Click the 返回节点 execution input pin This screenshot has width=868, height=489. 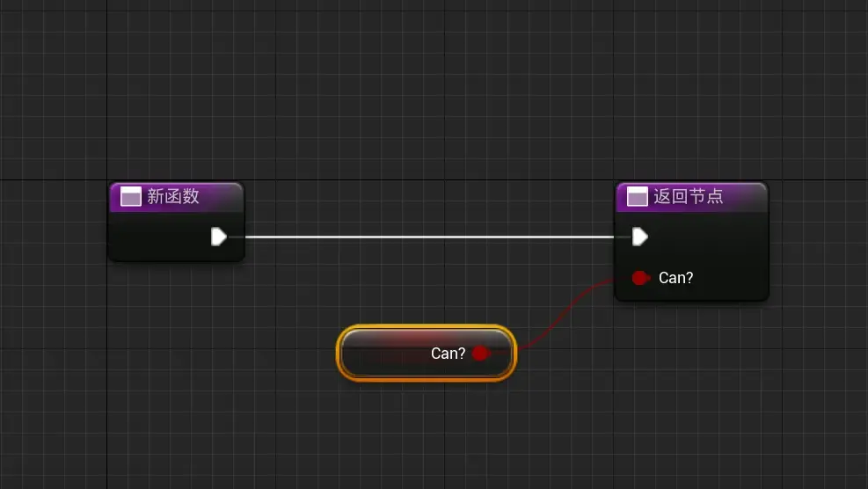[640, 237]
